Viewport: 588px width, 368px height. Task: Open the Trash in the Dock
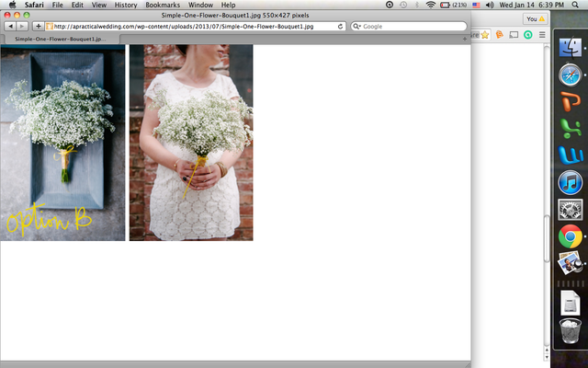click(x=571, y=331)
